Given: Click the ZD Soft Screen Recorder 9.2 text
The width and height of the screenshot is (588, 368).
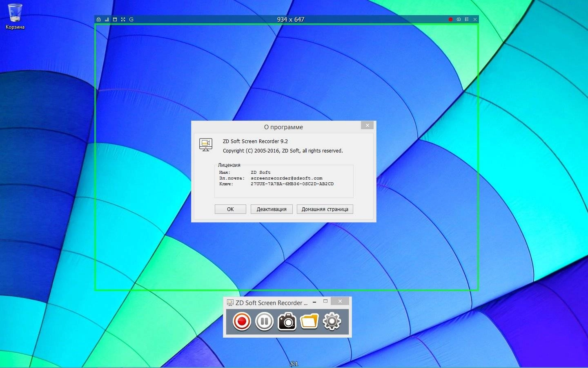Looking at the screenshot, I should tap(255, 141).
